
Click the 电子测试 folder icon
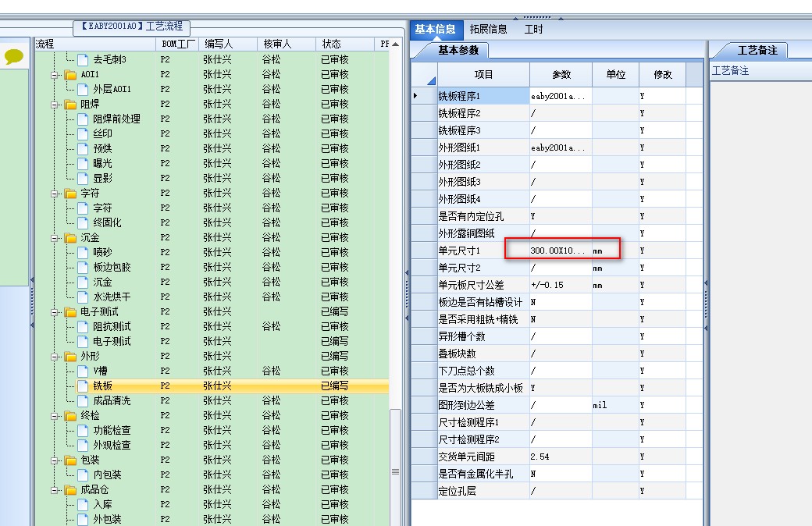70,312
